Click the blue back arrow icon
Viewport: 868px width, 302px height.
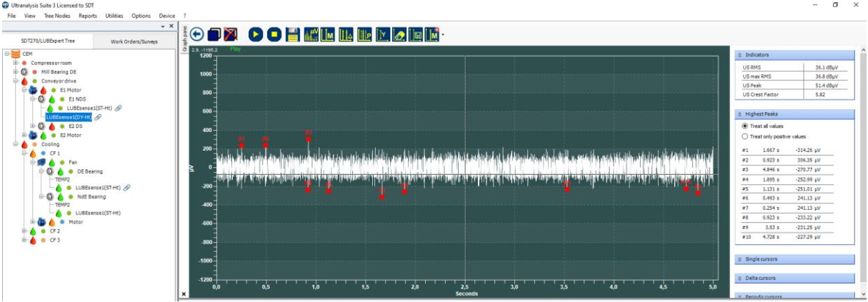pos(197,34)
